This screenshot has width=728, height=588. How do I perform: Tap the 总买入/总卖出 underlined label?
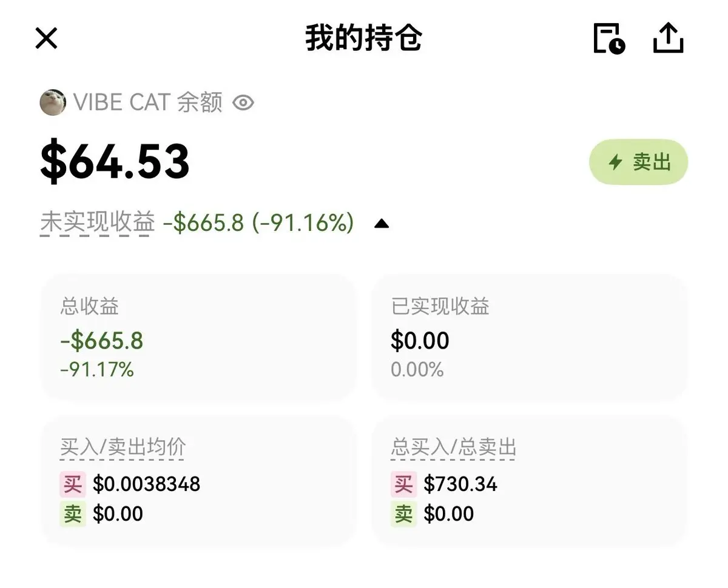454,448
